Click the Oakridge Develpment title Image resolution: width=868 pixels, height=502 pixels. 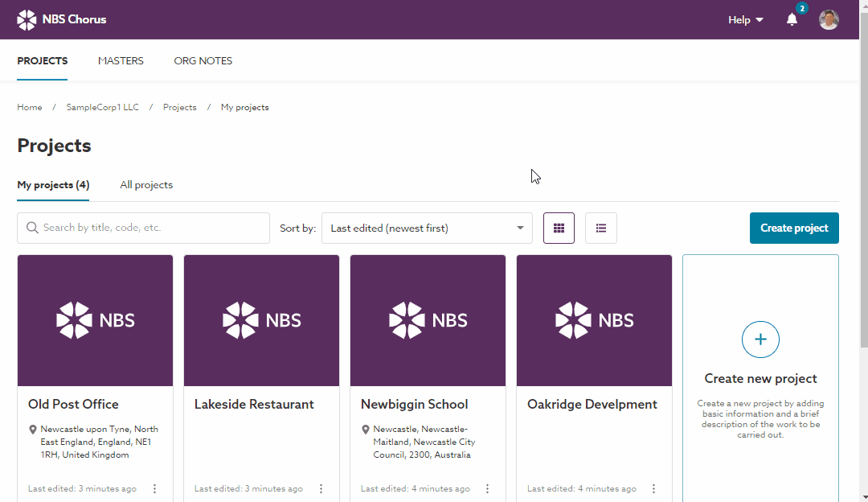pyautogui.click(x=592, y=405)
